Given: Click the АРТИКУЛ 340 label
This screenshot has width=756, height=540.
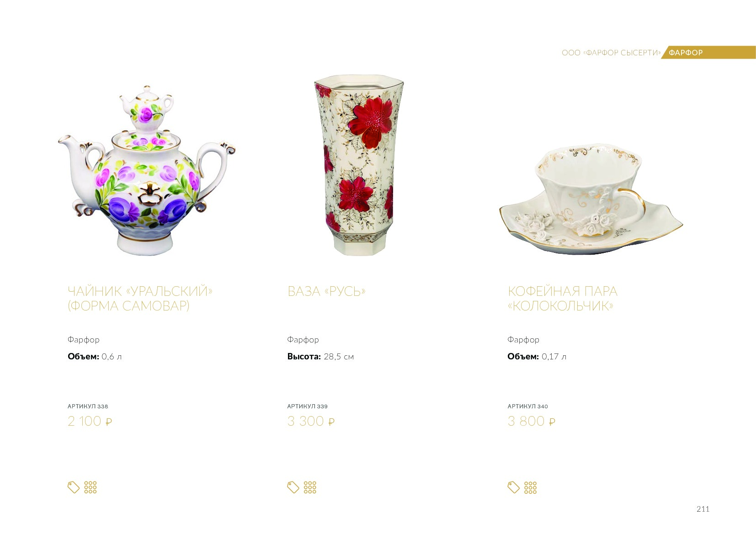Looking at the screenshot, I should [527, 406].
